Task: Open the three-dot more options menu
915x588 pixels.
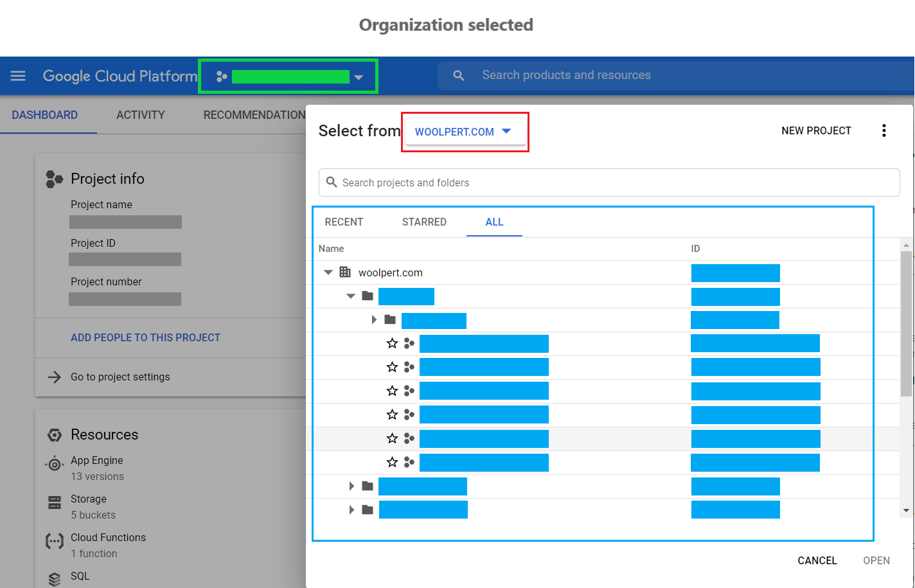Action: pyautogui.click(x=884, y=131)
